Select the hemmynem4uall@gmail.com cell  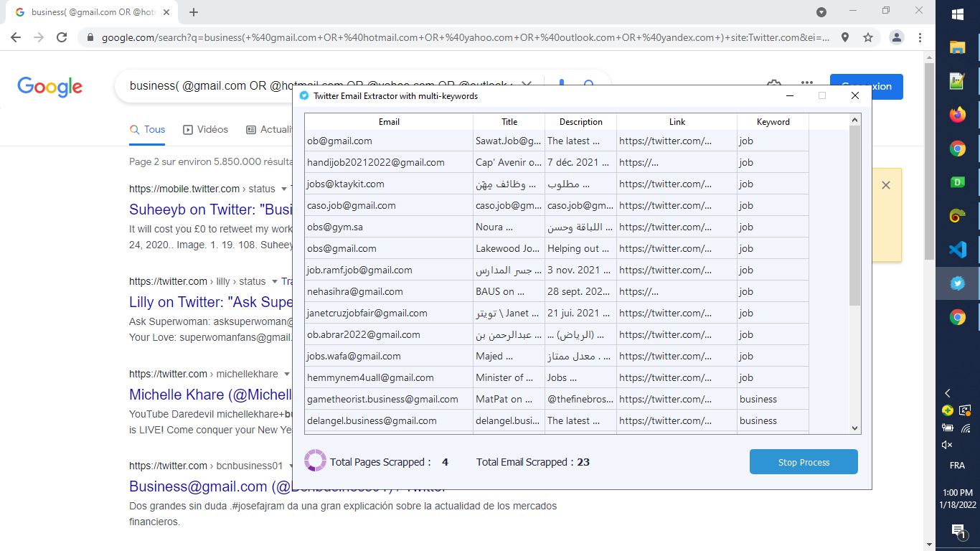pos(389,377)
